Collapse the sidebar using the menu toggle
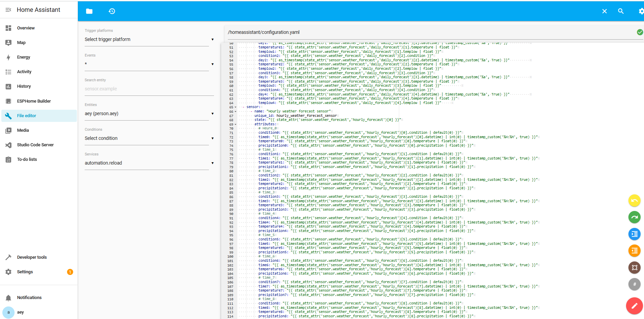The height and width of the screenshot is (319, 644). pyautogui.click(x=8, y=10)
